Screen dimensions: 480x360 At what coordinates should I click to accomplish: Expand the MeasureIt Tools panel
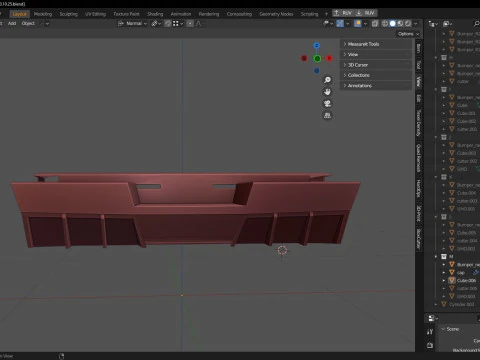pyautogui.click(x=376, y=44)
